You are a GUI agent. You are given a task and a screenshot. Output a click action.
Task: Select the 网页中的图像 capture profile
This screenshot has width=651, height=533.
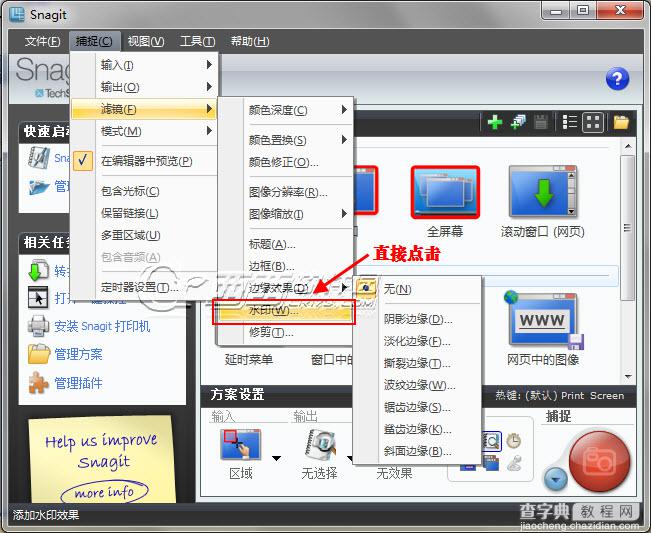(543, 330)
